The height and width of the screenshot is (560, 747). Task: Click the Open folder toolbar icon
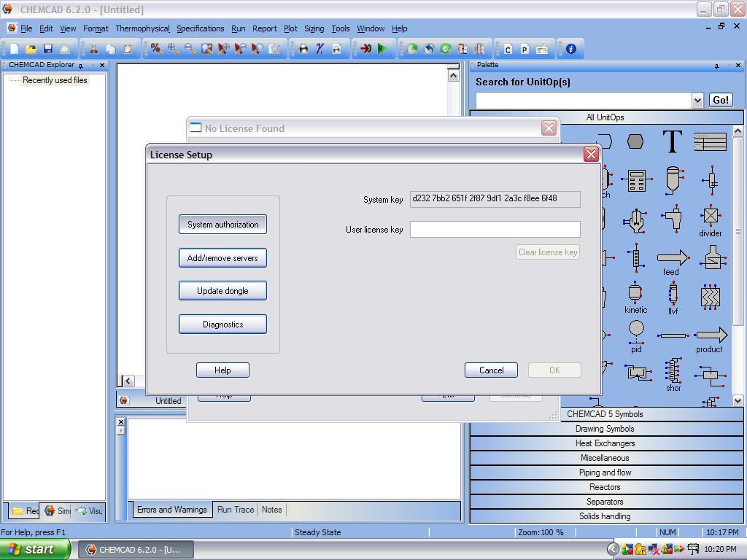[31, 49]
